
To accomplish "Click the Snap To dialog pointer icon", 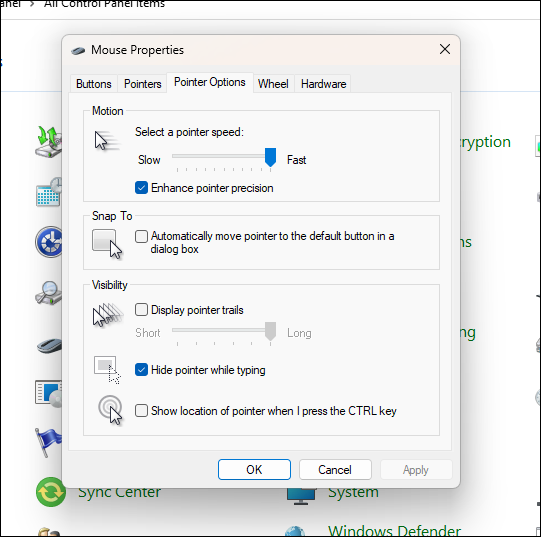I will 107,244.
